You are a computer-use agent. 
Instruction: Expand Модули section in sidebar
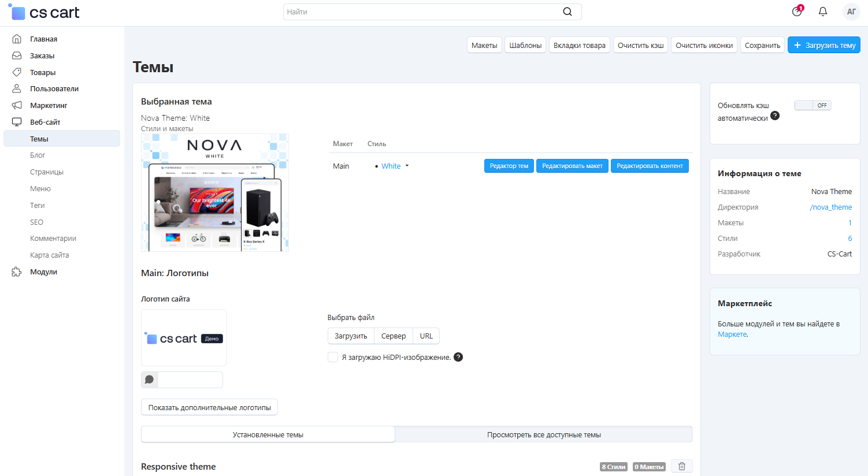(43, 272)
